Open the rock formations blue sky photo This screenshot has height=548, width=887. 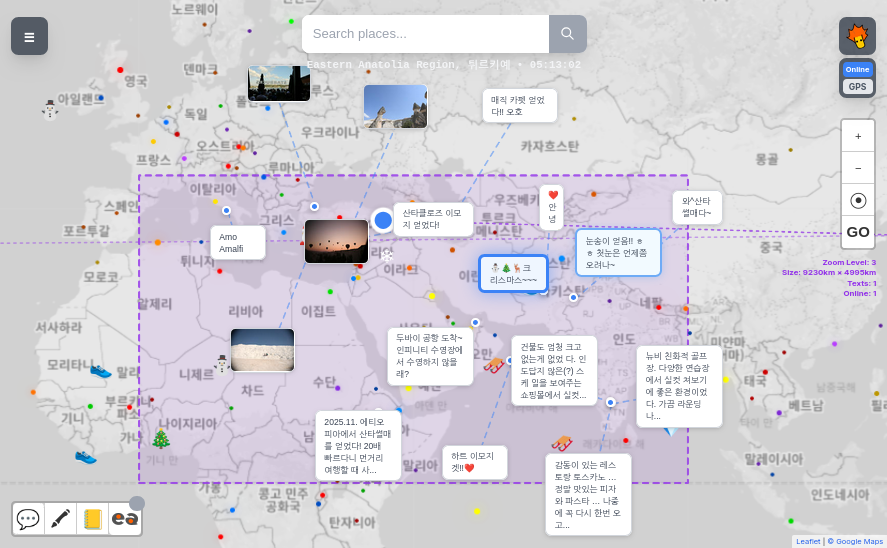(395, 106)
